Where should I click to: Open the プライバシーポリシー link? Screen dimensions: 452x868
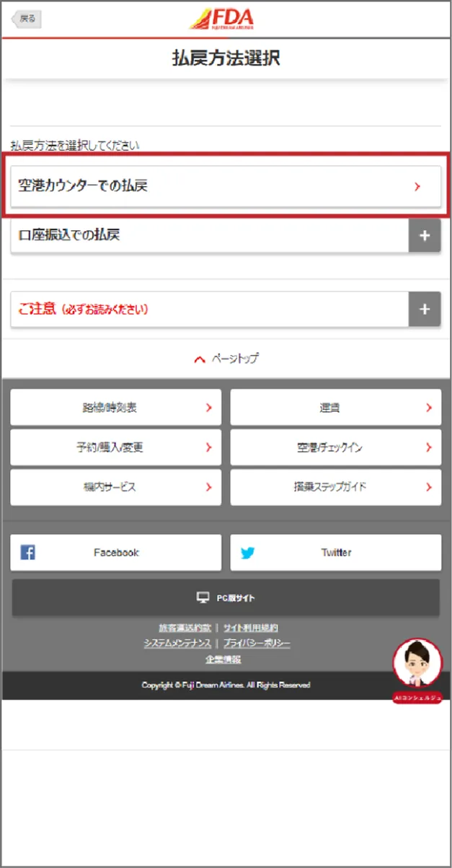[257, 643]
